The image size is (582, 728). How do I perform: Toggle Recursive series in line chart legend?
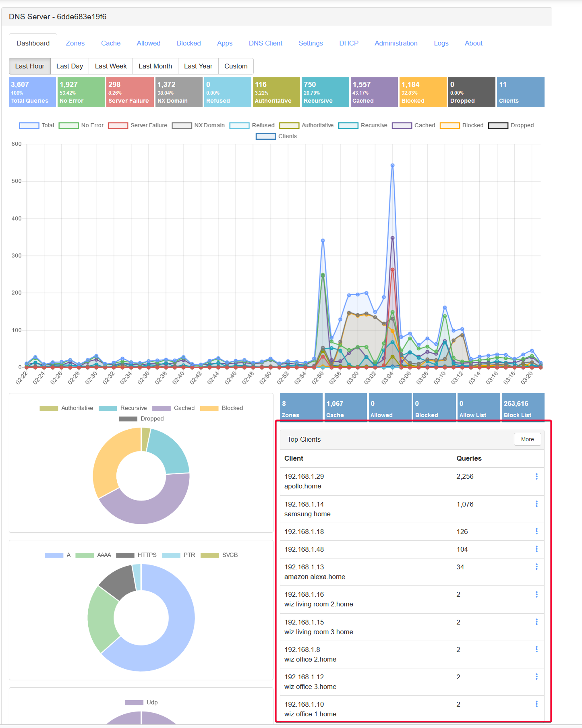tap(362, 125)
